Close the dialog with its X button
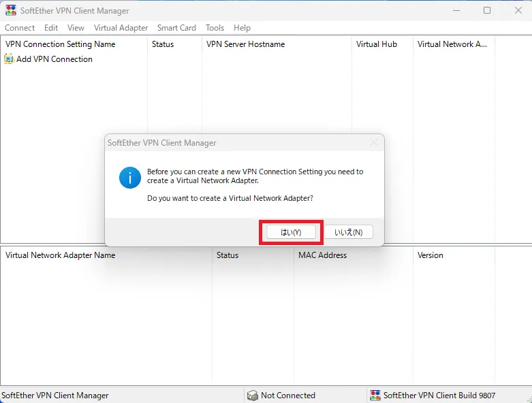Screen dimensions: 532x403 [x=374, y=143]
